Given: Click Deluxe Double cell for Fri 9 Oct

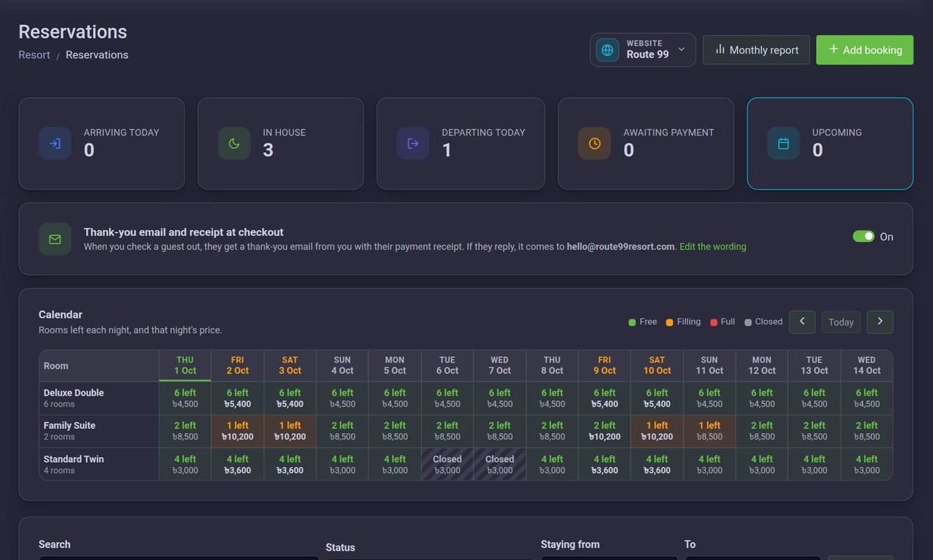Looking at the screenshot, I should (604, 398).
